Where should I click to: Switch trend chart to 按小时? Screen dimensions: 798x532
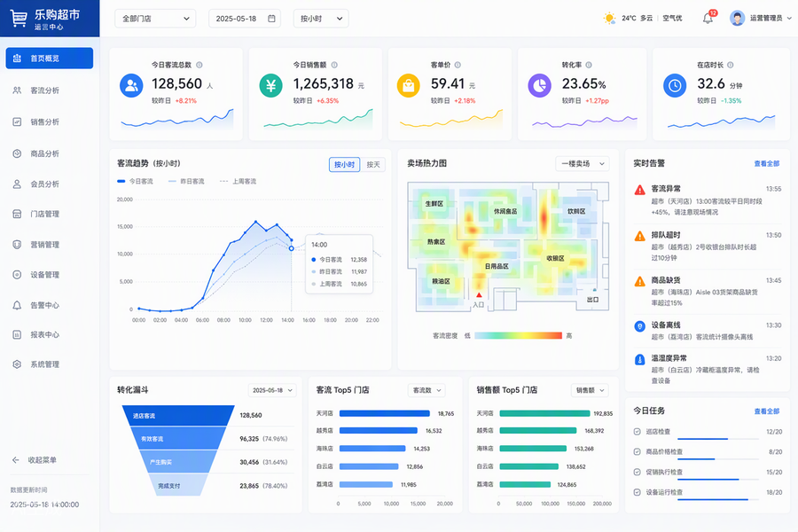pos(345,165)
